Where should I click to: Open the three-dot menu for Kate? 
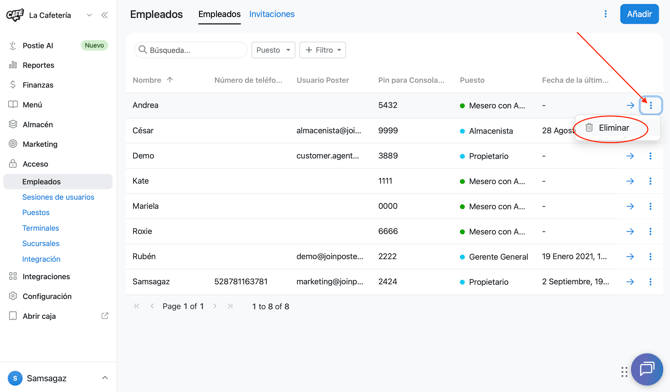click(x=650, y=181)
